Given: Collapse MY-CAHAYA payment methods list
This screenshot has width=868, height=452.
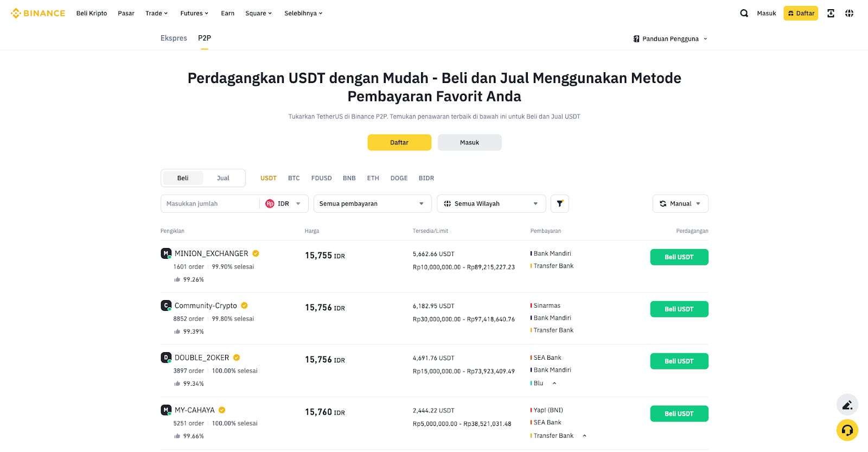Looking at the screenshot, I should [x=584, y=436].
